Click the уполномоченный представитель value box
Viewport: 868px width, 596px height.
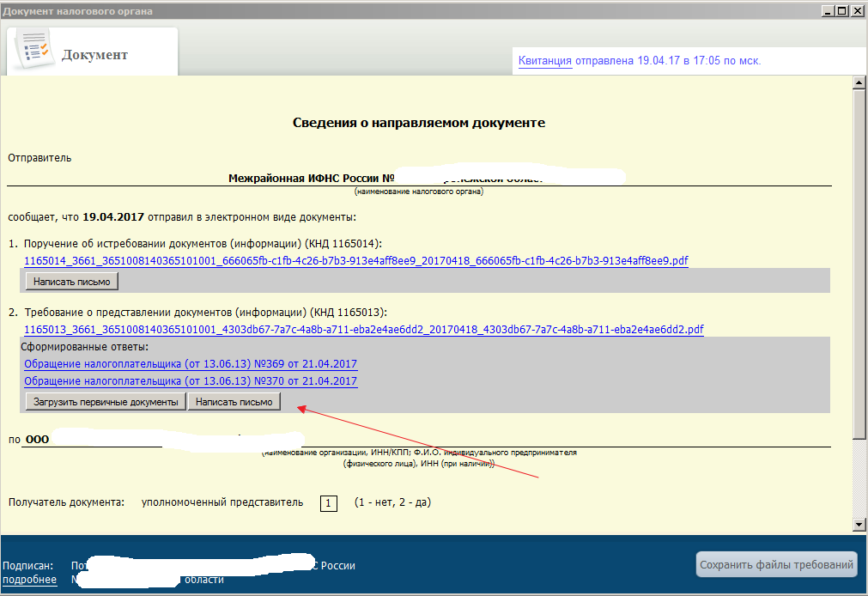coord(329,503)
